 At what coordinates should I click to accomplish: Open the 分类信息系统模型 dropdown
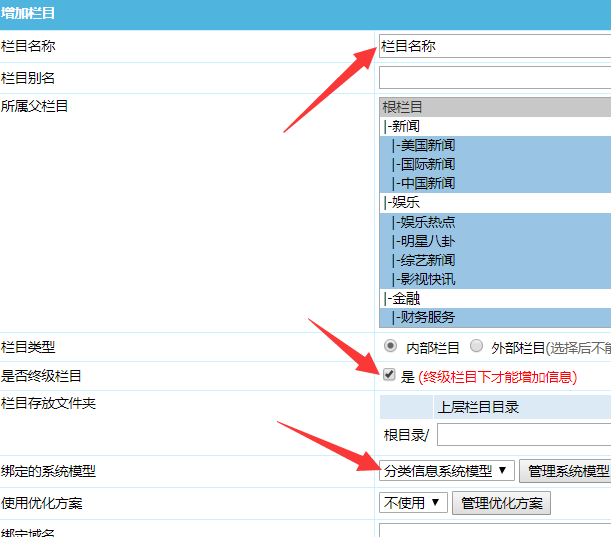(x=447, y=471)
